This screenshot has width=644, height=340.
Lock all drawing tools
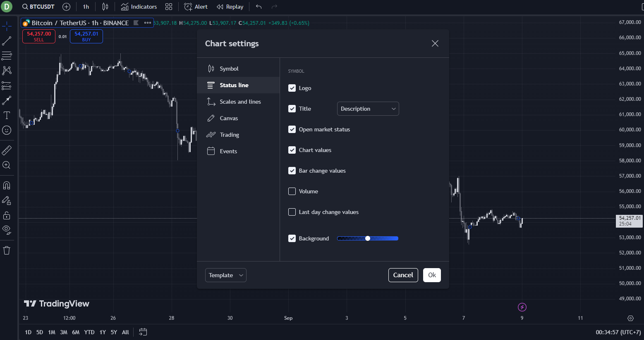coord(7,215)
